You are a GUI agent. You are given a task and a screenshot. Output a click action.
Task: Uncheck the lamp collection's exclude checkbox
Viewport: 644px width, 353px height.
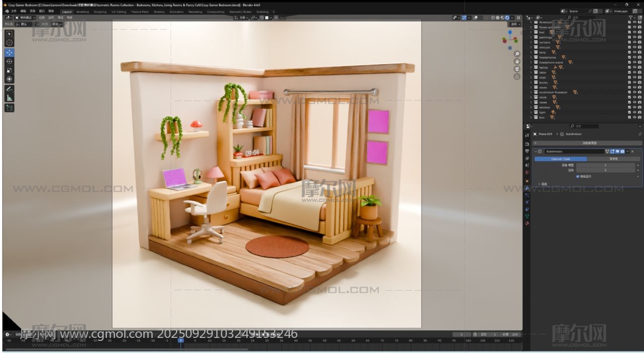(x=629, y=52)
